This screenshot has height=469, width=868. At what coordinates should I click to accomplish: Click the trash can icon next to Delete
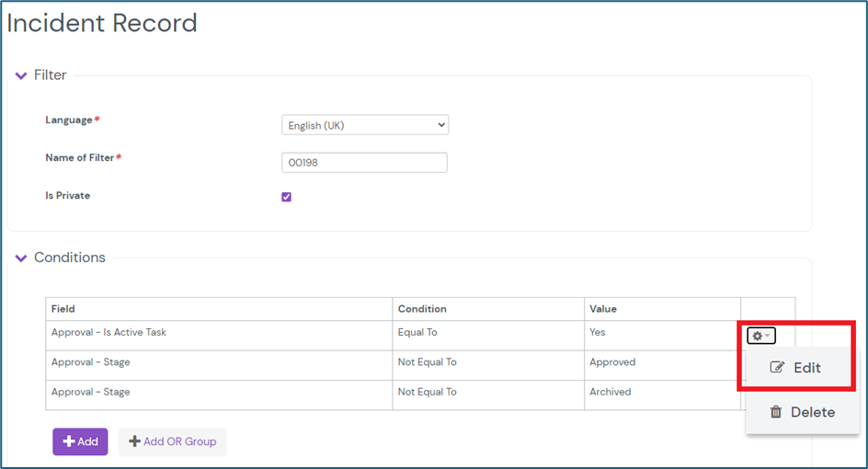[775, 413]
